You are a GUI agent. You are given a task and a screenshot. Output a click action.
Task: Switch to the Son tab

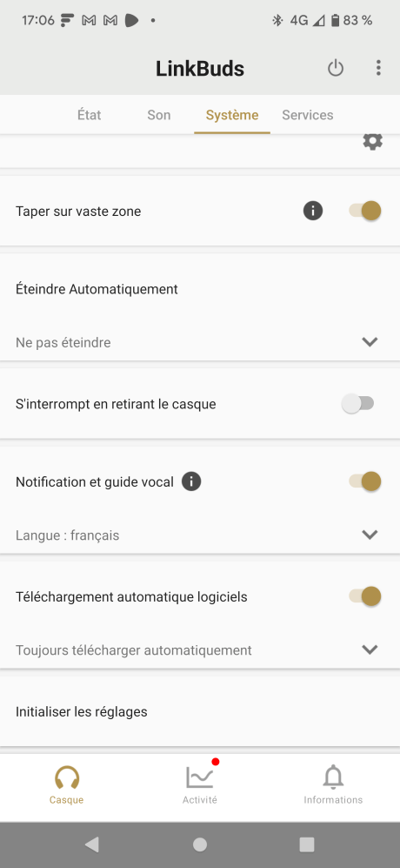coord(159,115)
